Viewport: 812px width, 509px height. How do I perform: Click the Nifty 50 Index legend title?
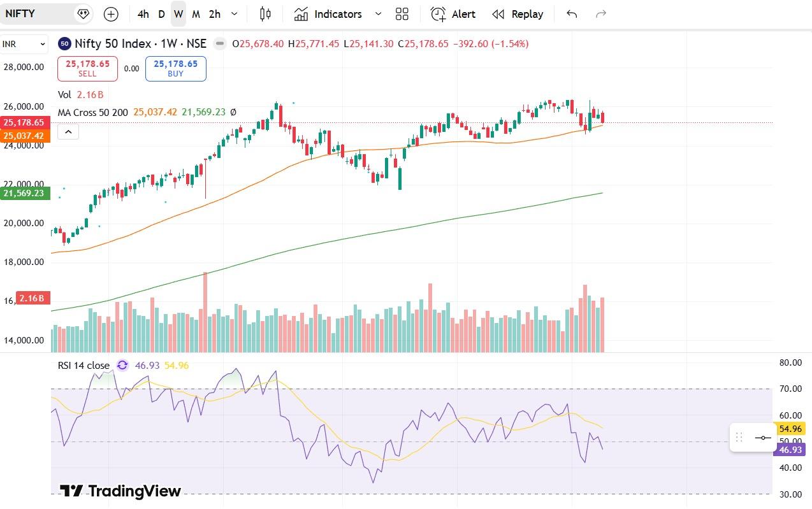(x=141, y=43)
